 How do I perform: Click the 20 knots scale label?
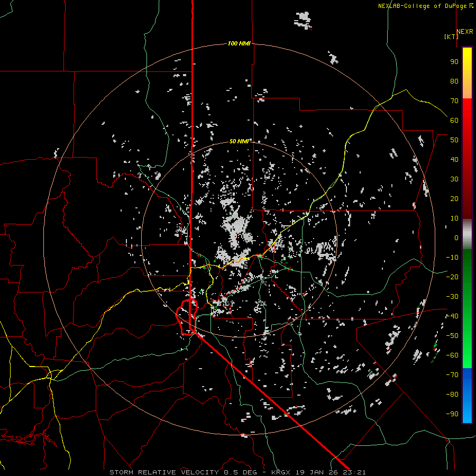pos(454,199)
